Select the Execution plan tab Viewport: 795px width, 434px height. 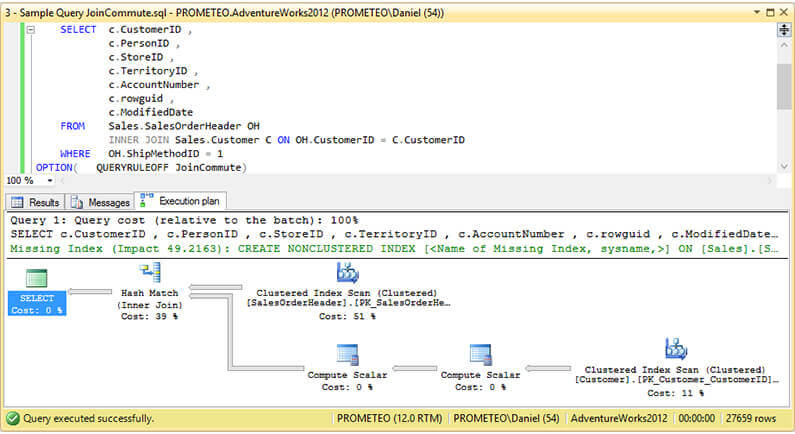pos(182,201)
